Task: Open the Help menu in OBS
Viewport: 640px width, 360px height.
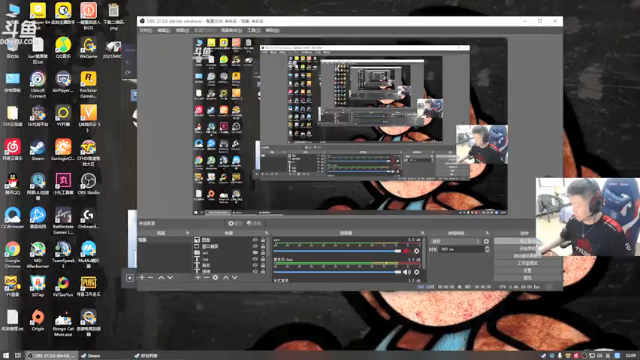Action: pyautogui.click(x=272, y=31)
